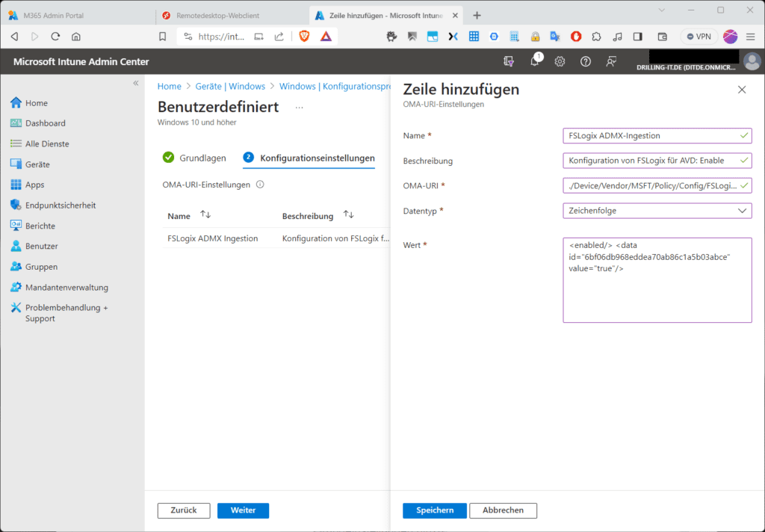
Task: Open Brave wallet icon
Action: 662,37
